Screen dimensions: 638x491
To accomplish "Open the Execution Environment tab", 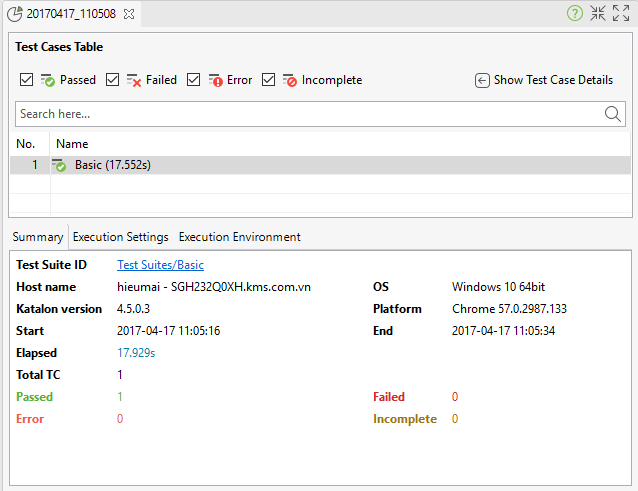I will tap(239, 237).
